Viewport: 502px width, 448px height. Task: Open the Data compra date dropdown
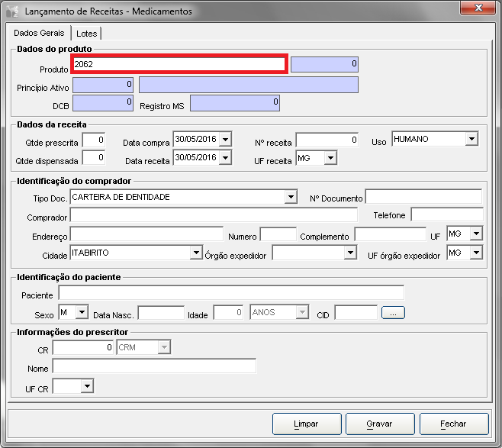[x=226, y=140]
